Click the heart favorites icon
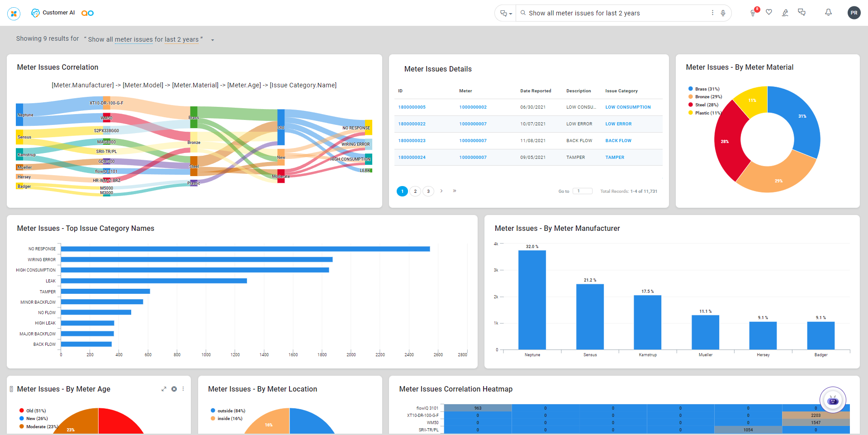868x435 pixels. coord(769,12)
